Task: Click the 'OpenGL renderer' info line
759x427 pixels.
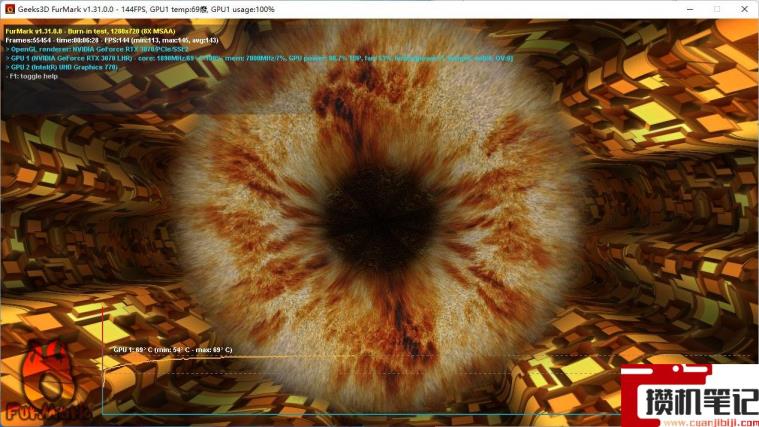Action: [x=97, y=49]
